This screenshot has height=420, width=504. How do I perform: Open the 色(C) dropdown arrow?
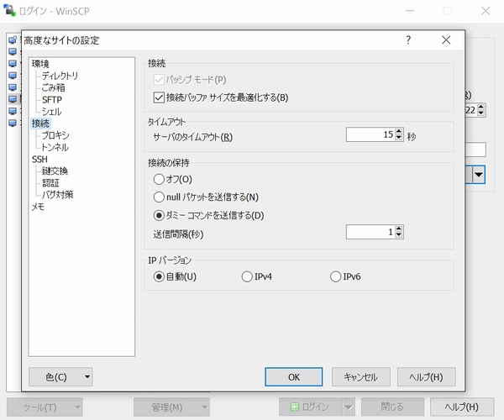point(87,376)
